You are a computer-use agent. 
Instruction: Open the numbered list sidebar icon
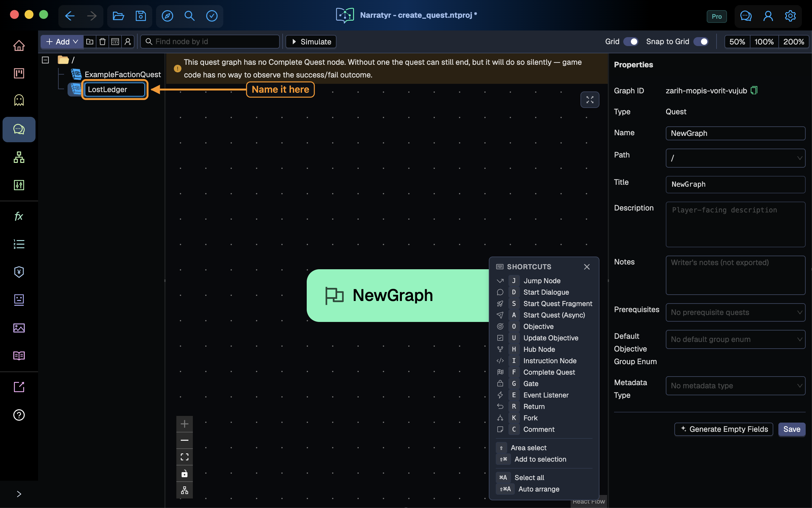19,244
